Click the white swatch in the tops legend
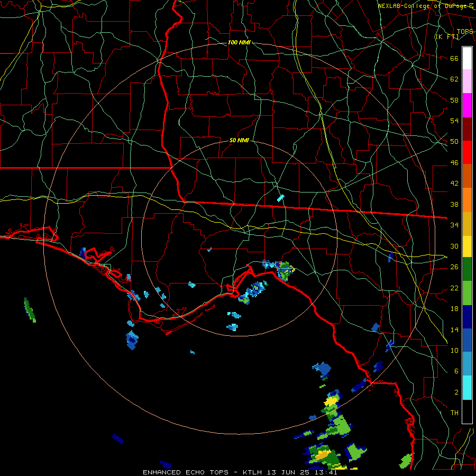 click(467, 58)
